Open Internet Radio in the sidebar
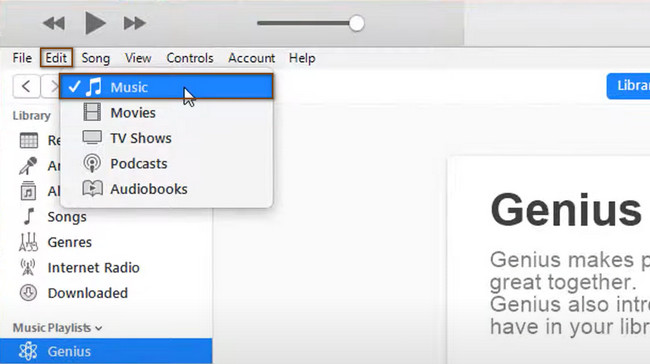The image size is (650, 364). click(x=94, y=268)
